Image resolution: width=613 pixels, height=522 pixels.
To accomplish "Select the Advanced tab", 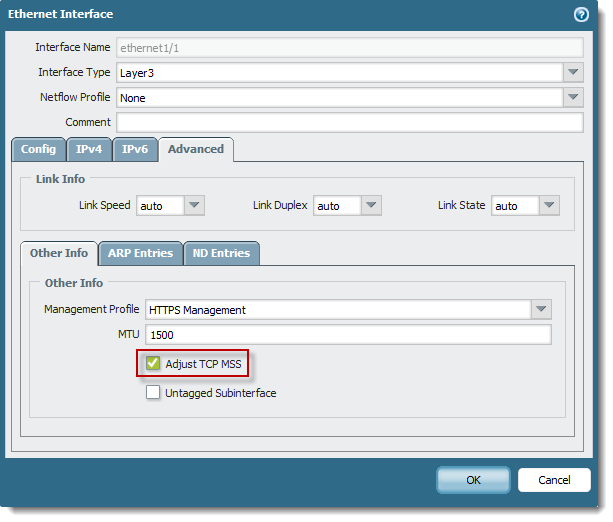I will [196, 149].
